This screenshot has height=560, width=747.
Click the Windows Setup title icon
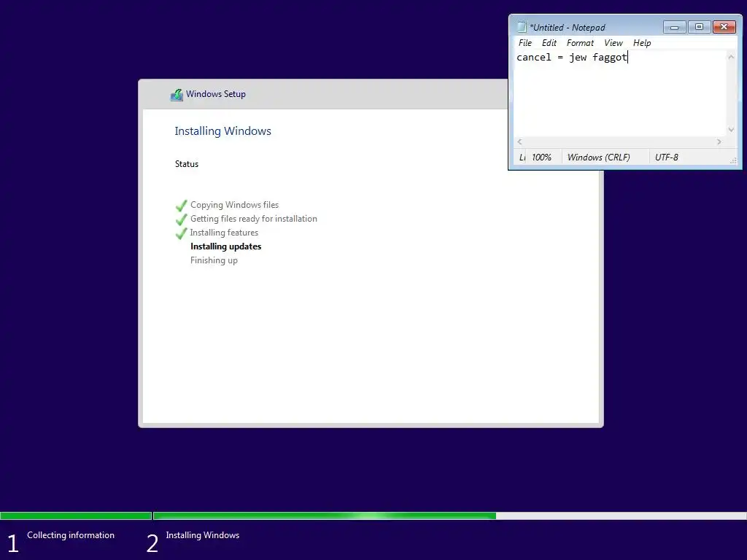177,94
